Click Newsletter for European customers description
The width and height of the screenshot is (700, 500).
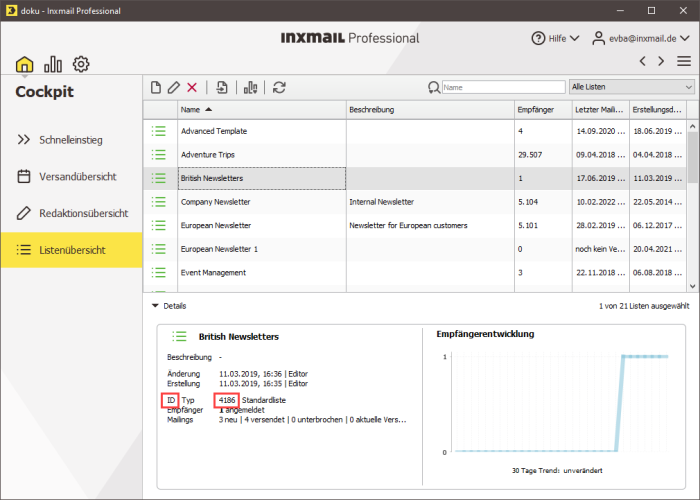(x=408, y=225)
